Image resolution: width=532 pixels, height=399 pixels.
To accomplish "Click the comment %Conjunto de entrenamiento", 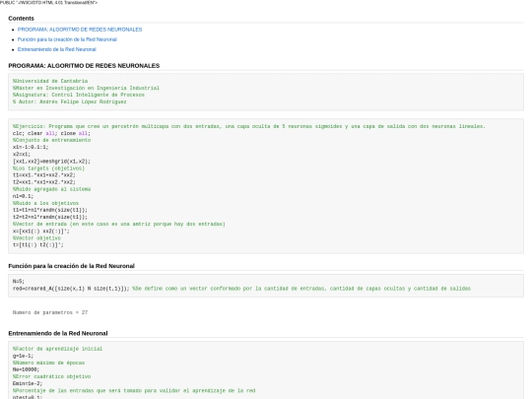I will click(51, 140).
